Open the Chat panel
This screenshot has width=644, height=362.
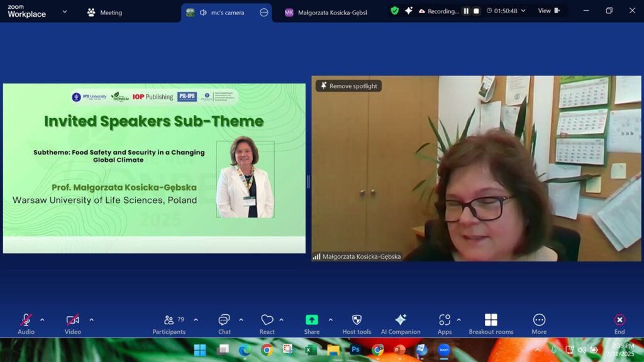pyautogui.click(x=224, y=320)
